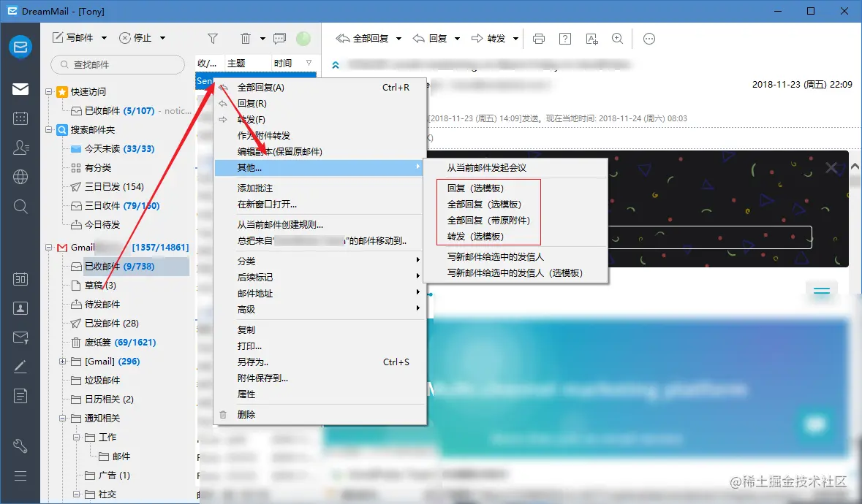The height and width of the screenshot is (504, 862).
Task: Click the chat bubble icon in toolbar
Action: pos(279,39)
